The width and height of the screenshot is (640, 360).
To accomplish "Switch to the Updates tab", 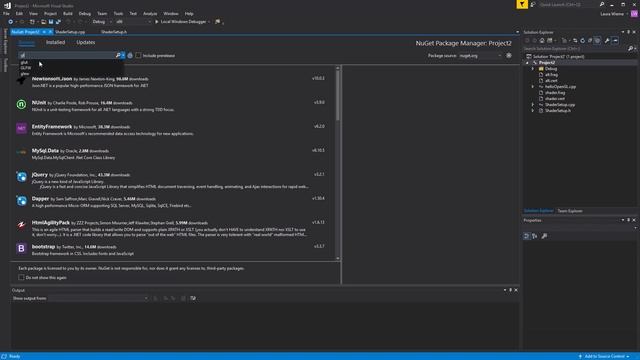I will point(86,42).
